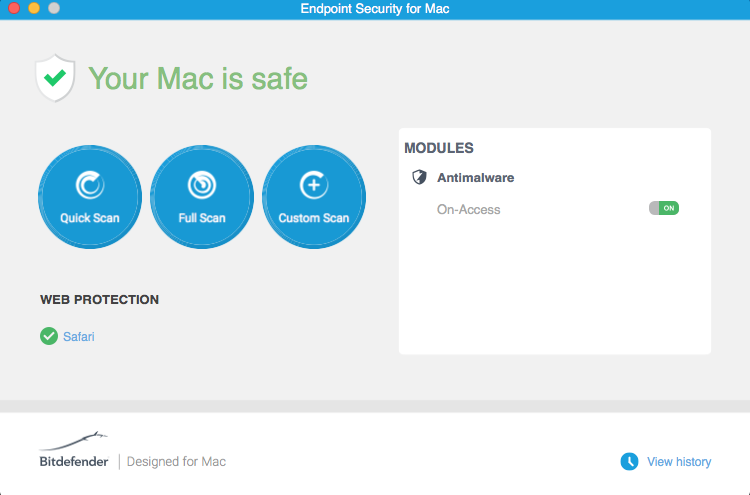The image size is (750, 495).
Task: Open the Custom Scan option
Action: (x=313, y=197)
